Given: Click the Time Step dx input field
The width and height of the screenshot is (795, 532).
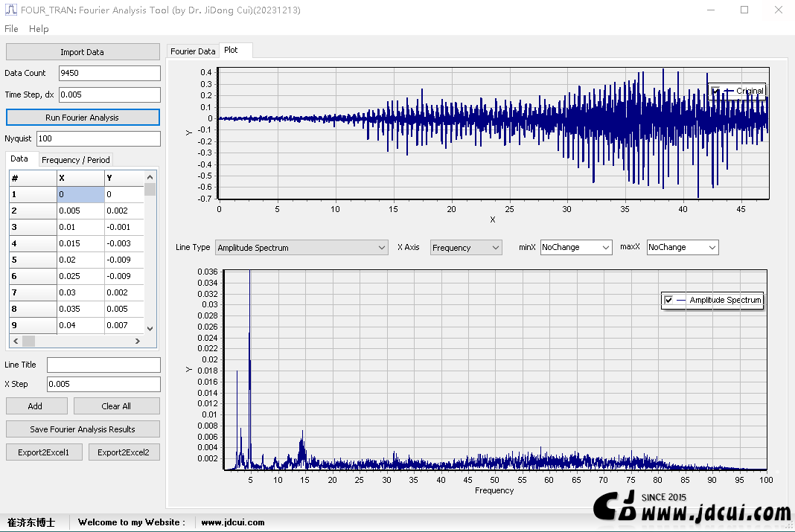Looking at the screenshot, I should click(109, 95).
